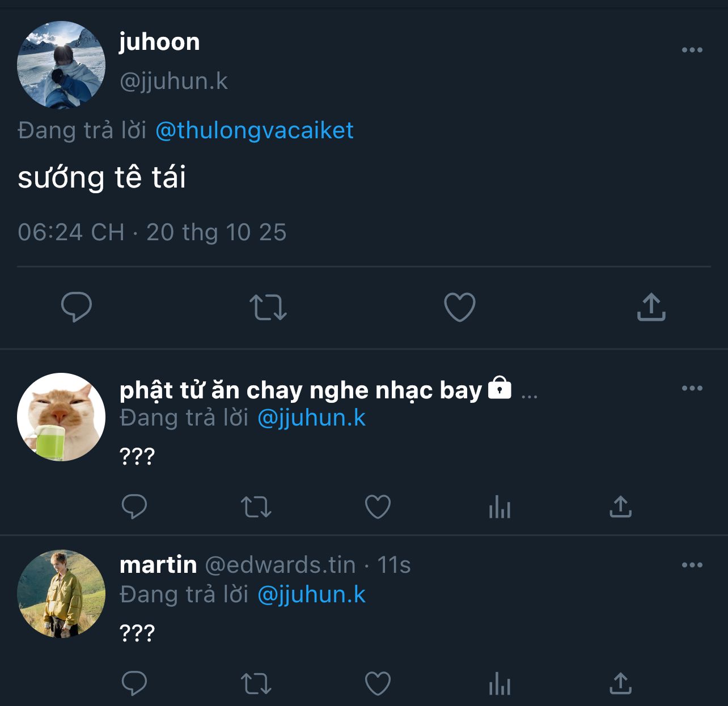728x706 pixels.
Task: Reply to the cat avatar user's comment
Action: click(x=134, y=507)
